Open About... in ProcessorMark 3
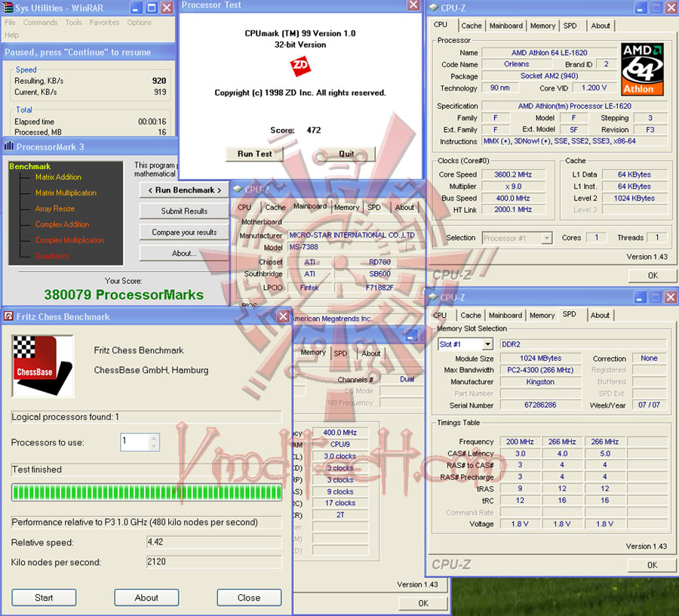 (185, 254)
